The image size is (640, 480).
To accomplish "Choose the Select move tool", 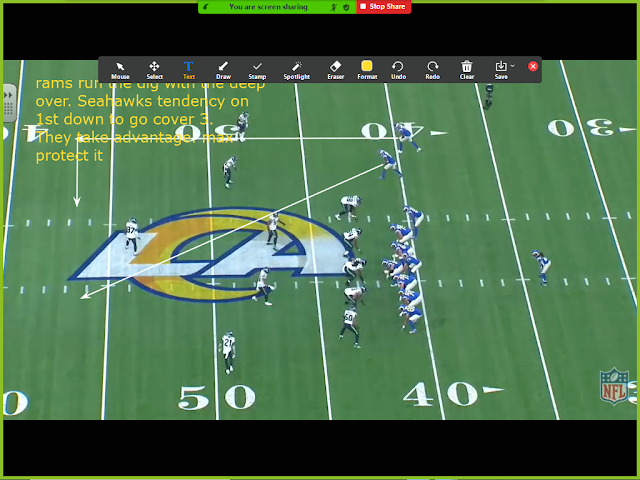I will [x=154, y=70].
